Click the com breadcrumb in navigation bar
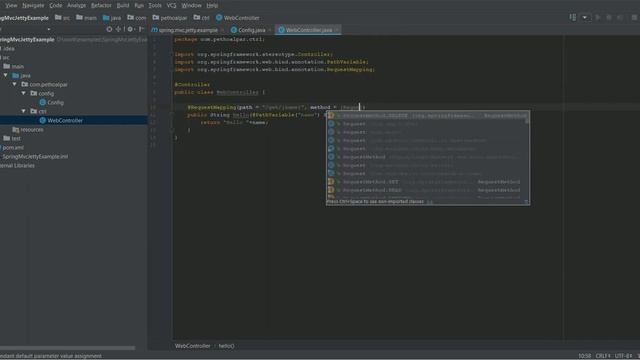640x360 pixels. point(136,18)
